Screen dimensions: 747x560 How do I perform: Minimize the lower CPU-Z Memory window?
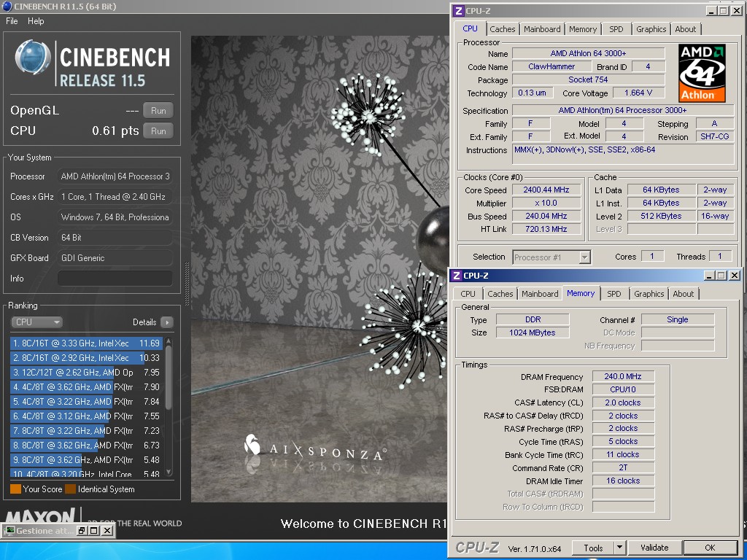tap(709, 275)
